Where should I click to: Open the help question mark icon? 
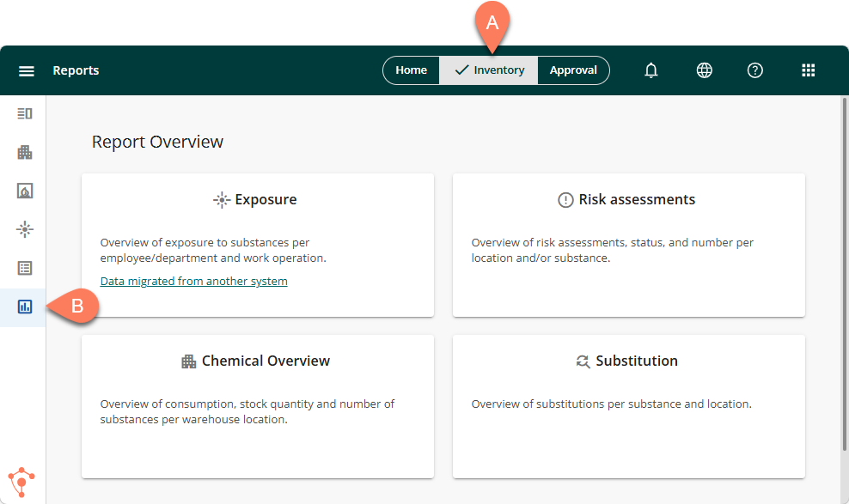755,70
